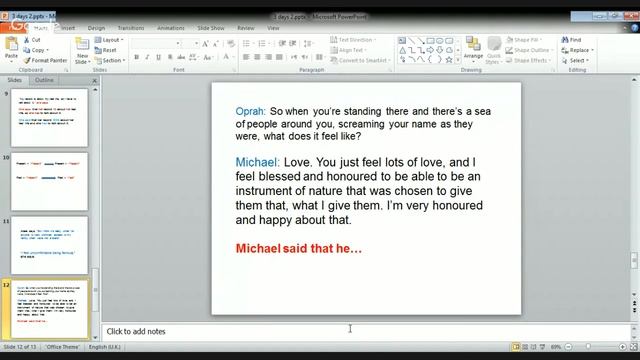Click the zoom slider handle
The height and width of the screenshot is (360, 640).
click(588, 347)
